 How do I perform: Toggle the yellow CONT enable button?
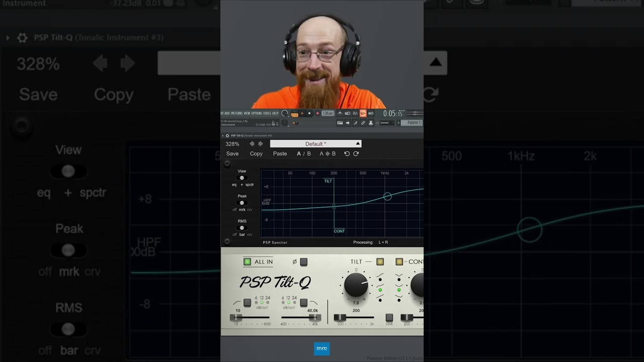click(399, 262)
